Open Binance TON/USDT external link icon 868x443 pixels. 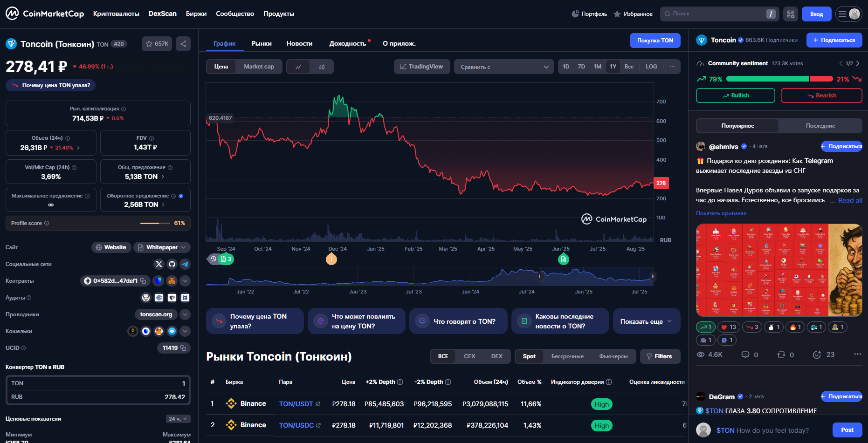[x=318, y=404]
